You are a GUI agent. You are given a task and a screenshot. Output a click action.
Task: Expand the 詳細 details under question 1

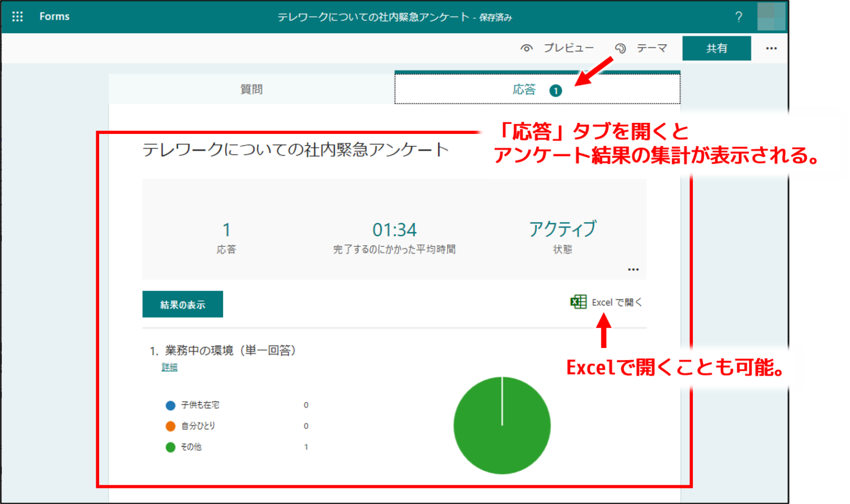point(169,366)
